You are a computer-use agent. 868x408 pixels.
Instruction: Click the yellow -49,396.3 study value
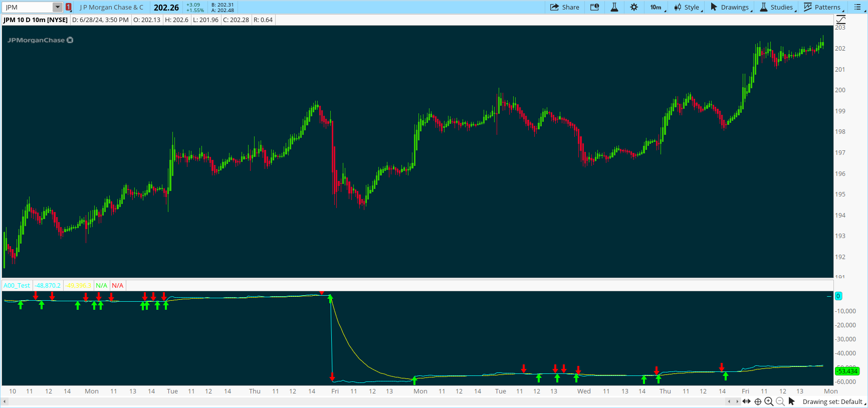(x=79, y=286)
